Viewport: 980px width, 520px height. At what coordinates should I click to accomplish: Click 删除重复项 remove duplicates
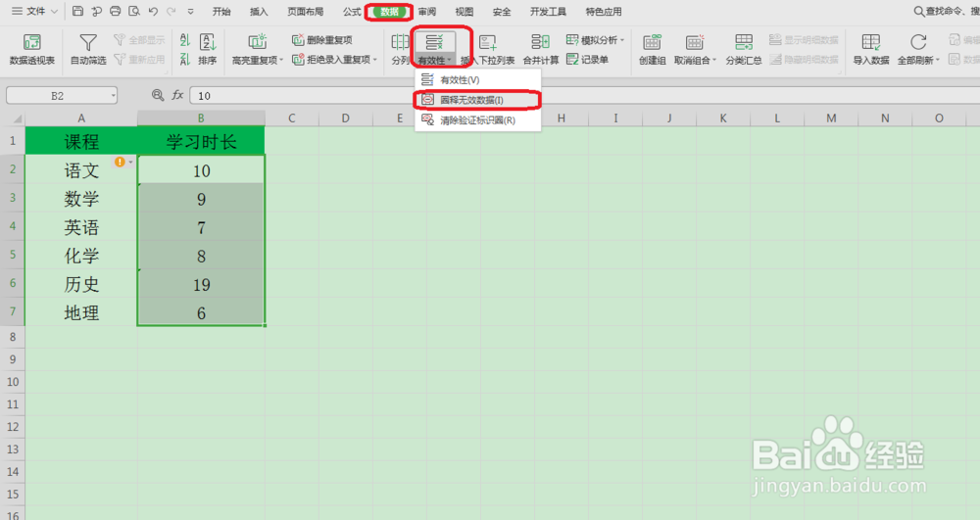click(322, 40)
